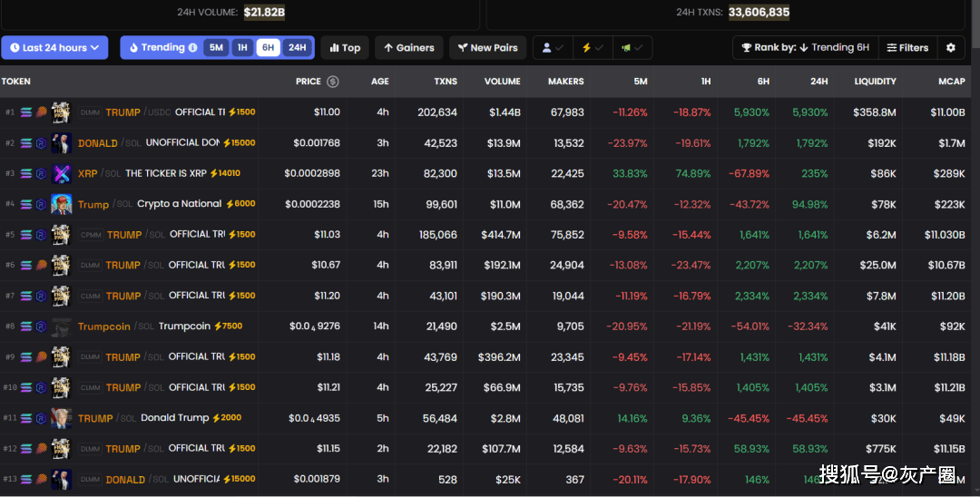Click the 74.89% value on XRP row
This screenshot has height=497, width=980.
(x=693, y=173)
